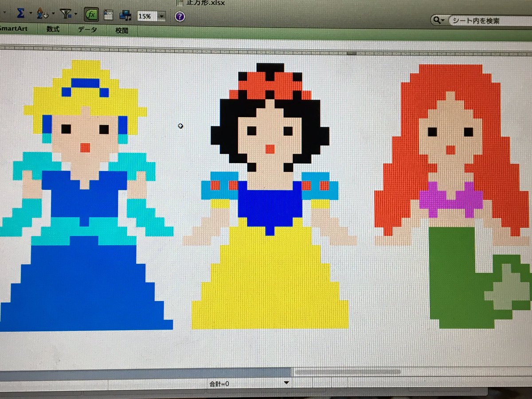Switch to the 校閲 ribbon tab

[x=121, y=31]
